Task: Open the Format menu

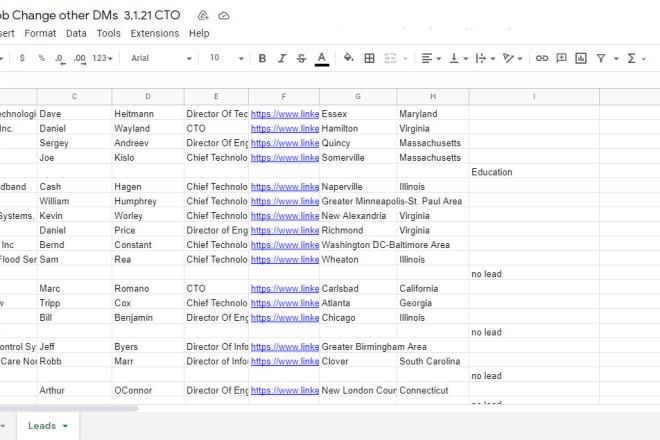Action: tap(40, 33)
